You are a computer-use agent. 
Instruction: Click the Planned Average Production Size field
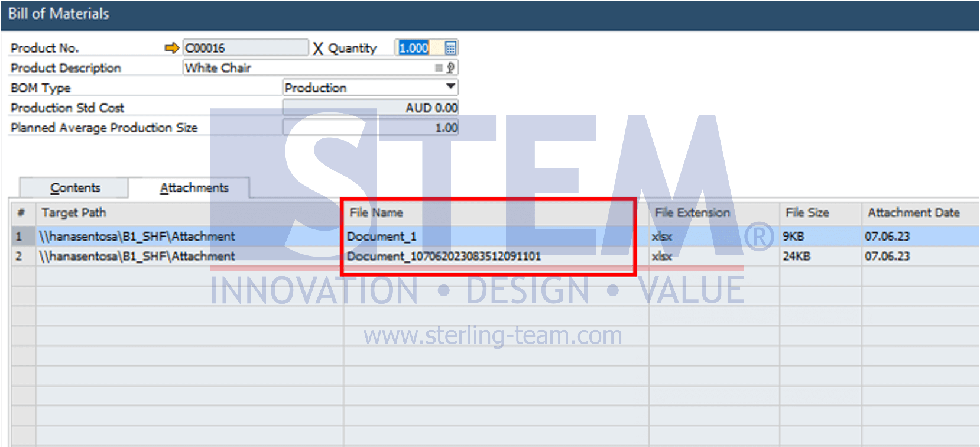[371, 128]
